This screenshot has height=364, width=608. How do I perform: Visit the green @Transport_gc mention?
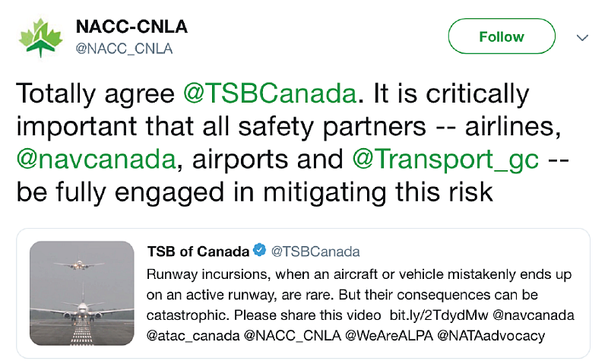pyautogui.click(x=445, y=160)
